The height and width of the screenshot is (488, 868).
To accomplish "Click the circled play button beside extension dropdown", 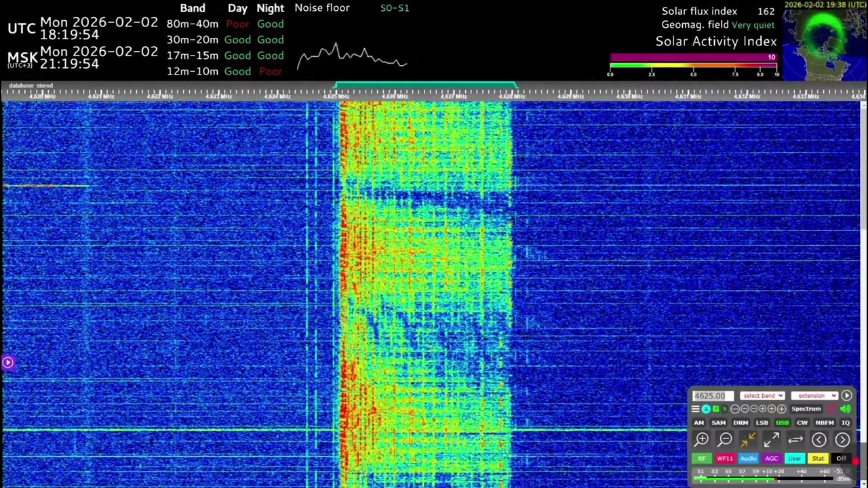I will click(x=846, y=396).
